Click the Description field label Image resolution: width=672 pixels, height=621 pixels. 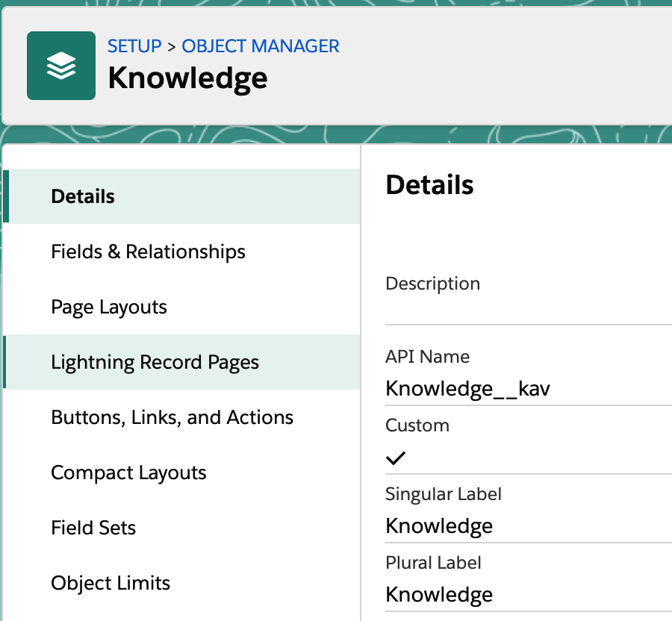[x=433, y=284]
